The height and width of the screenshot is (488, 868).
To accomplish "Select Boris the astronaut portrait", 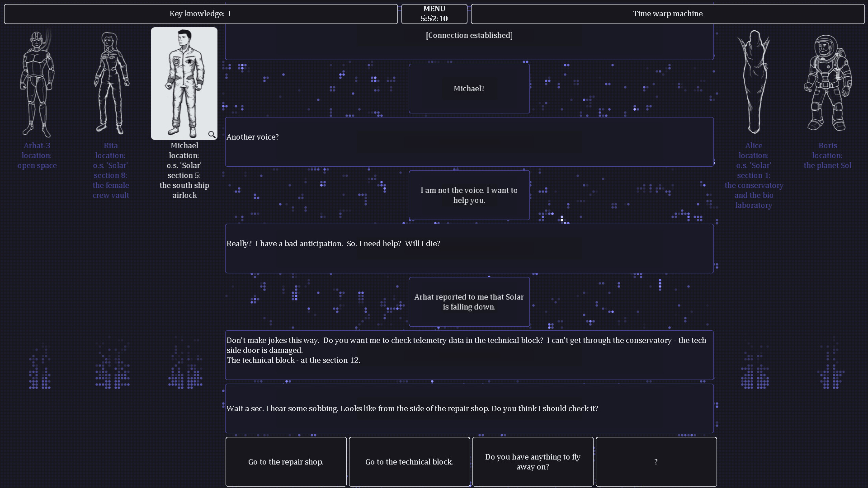I will point(827,84).
